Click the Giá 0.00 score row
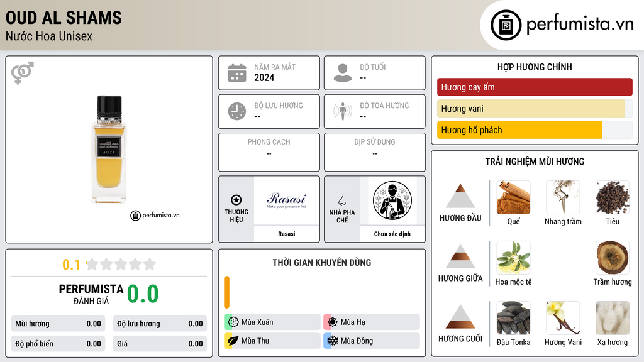Screen dimensions: 644x362 160,344
